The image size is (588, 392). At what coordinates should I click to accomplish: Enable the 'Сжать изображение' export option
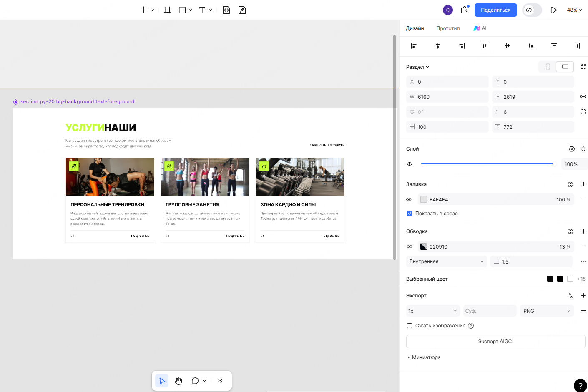tap(409, 326)
